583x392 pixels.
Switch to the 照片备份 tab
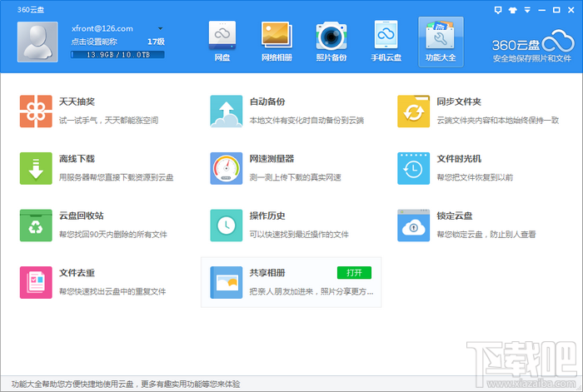(331, 42)
